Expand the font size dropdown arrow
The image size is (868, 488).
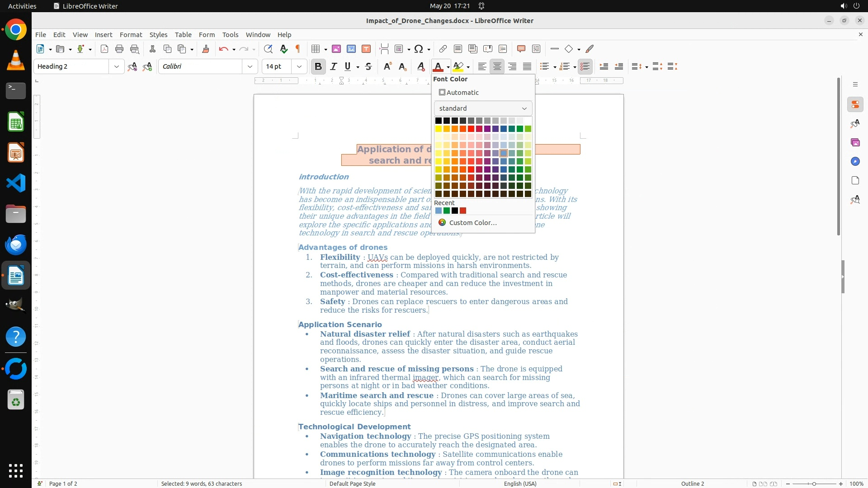tap(299, 66)
